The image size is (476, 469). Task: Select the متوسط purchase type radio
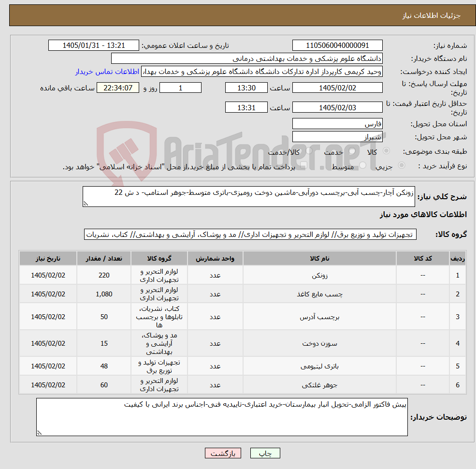(x=363, y=165)
